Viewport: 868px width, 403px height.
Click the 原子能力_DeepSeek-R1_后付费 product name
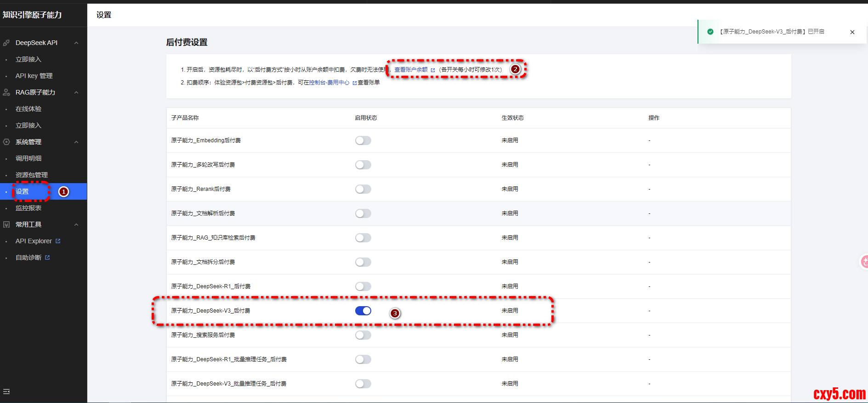pos(210,286)
